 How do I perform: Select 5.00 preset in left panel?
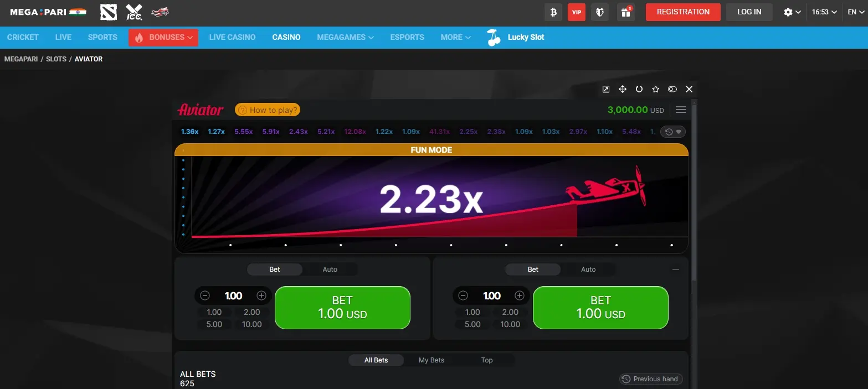pyautogui.click(x=214, y=324)
